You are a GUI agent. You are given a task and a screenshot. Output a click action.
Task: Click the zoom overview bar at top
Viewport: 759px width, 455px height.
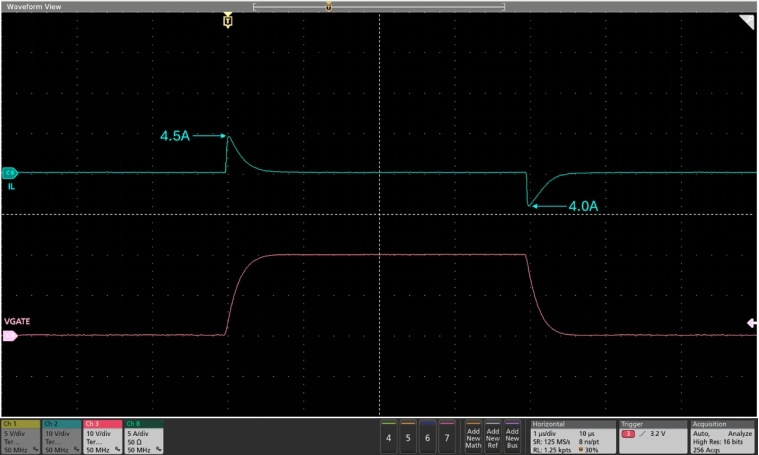pyautogui.click(x=378, y=6)
